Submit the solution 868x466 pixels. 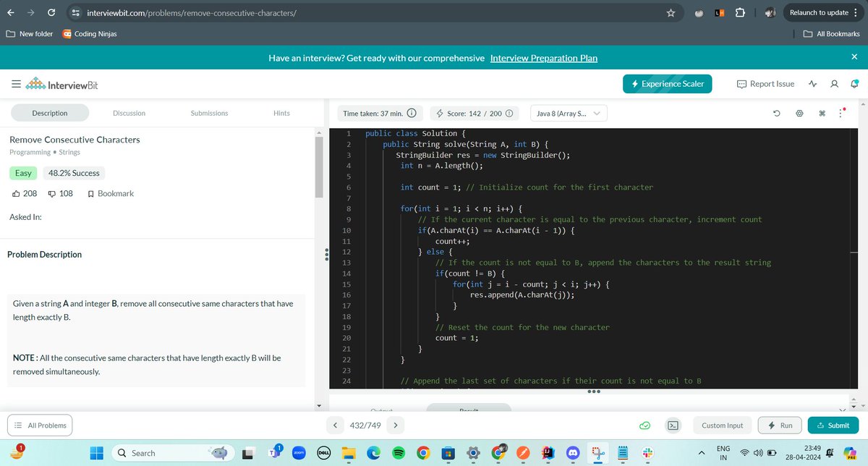tap(833, 425)
